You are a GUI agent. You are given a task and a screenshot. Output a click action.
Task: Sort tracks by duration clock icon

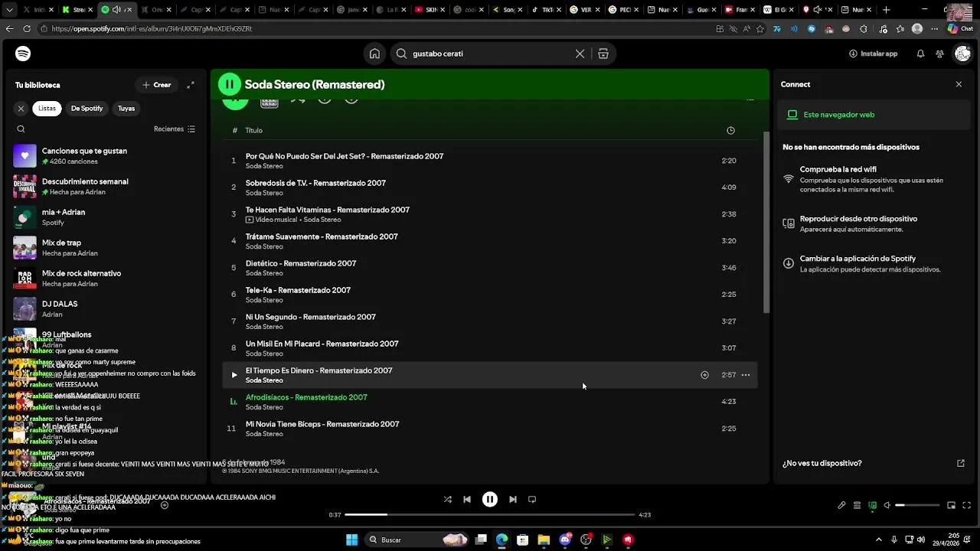(730, 131)
